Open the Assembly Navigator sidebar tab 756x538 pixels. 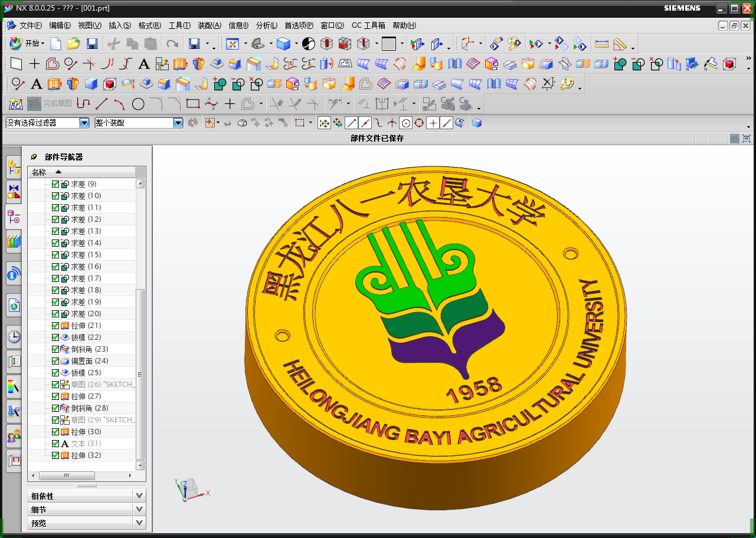[14, 168]
